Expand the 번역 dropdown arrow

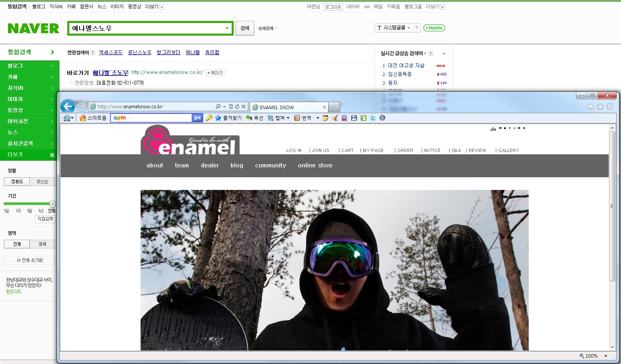(x=318, y=118)
